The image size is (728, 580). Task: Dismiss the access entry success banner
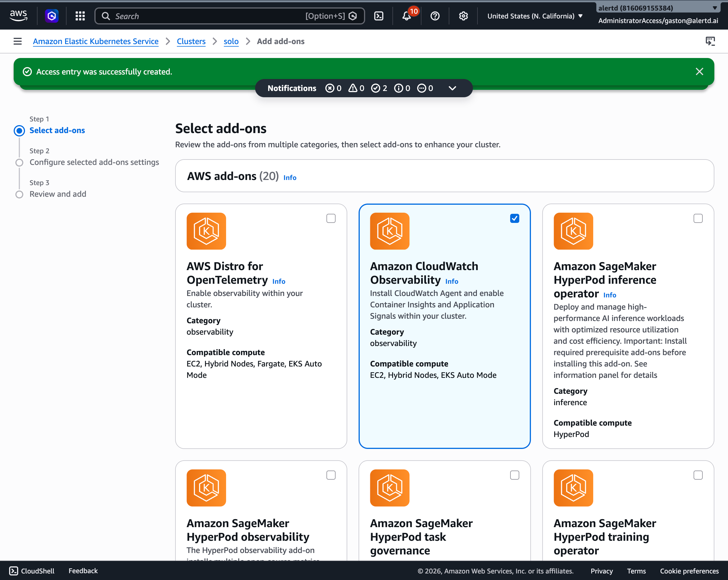pos(699,72)
